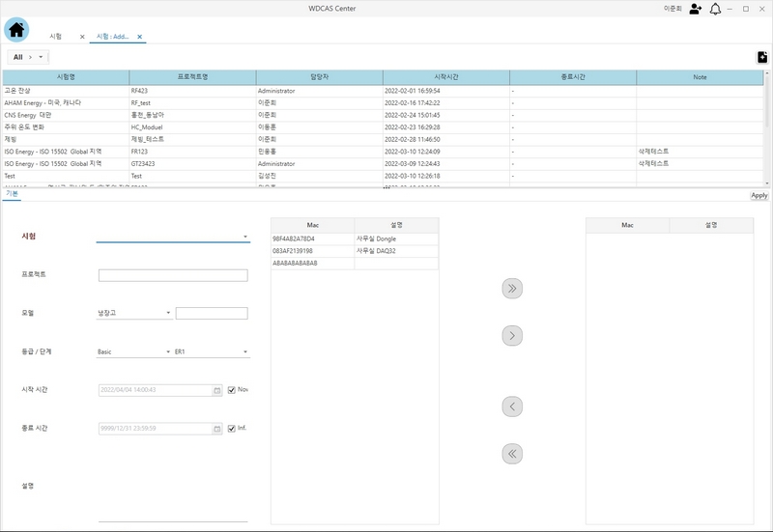Move all Mac entries left (double arrow)
The height and width of the screenshot is (532, 773).
[x=512, y=454]
